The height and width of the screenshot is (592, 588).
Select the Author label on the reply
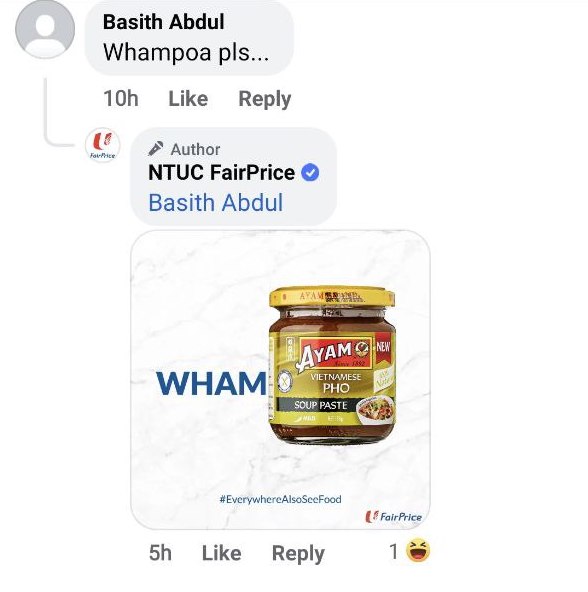pos(195,150)
